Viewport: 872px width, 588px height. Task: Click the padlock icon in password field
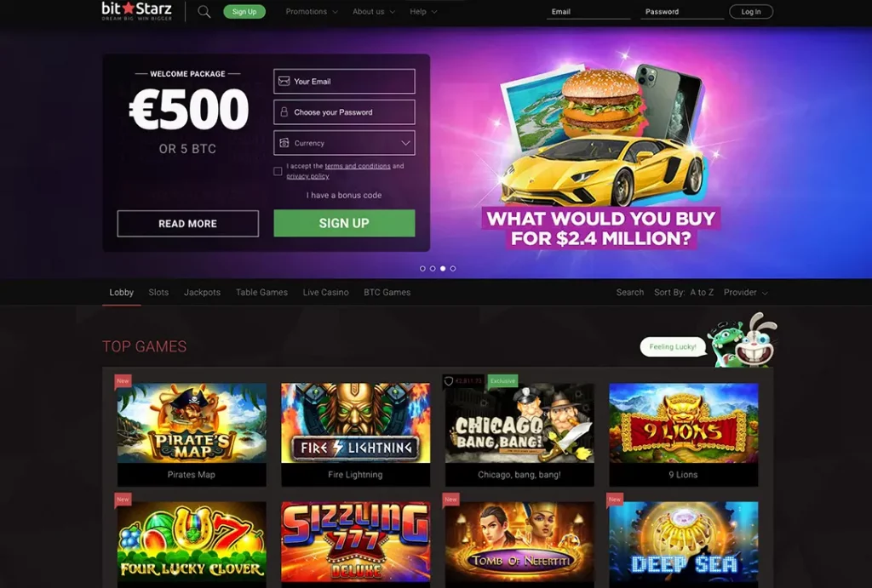coord(284,111)
